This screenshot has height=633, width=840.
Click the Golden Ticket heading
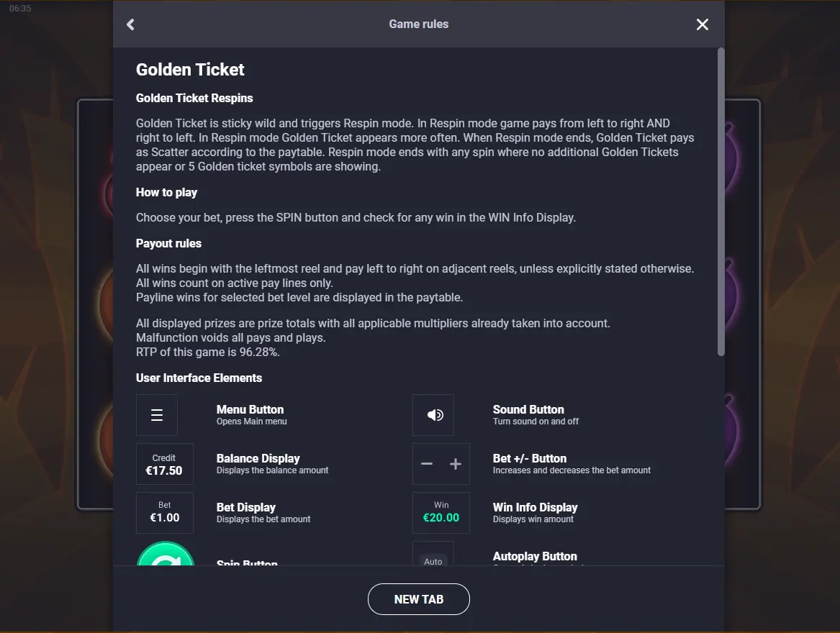(x=190, y=70)
